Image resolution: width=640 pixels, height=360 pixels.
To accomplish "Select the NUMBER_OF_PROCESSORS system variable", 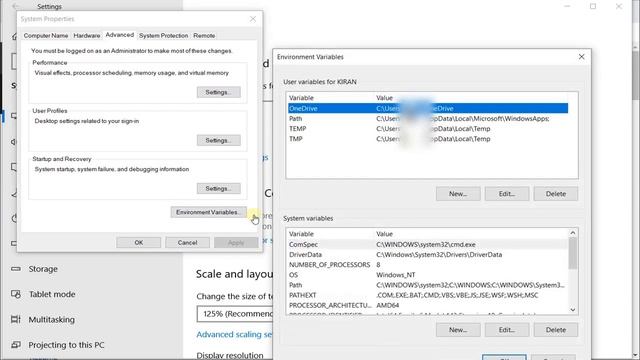I will click(427, 264).
